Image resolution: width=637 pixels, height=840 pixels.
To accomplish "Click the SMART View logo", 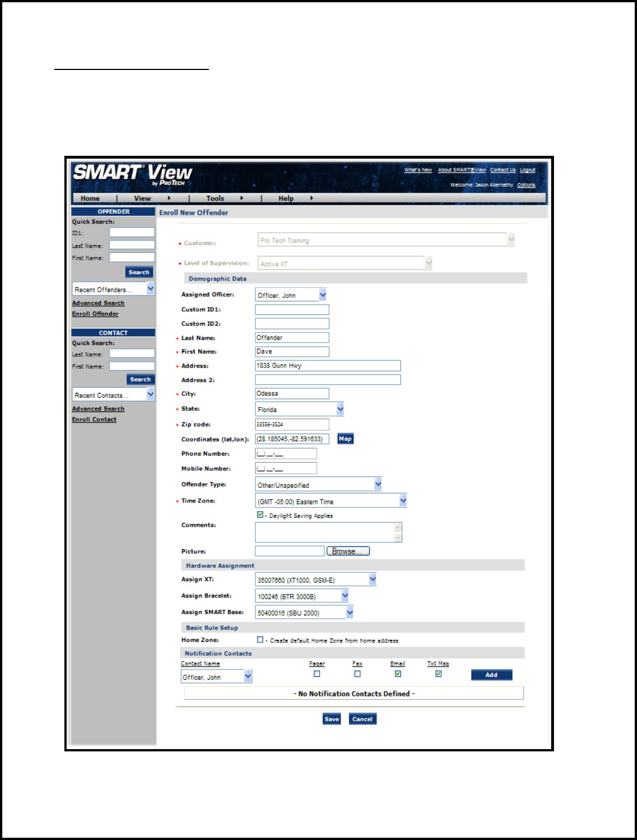I will [x=133, y=174].
